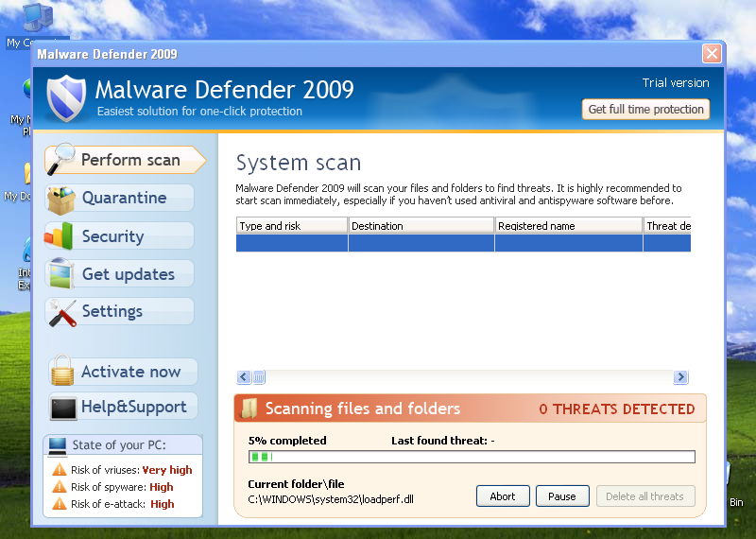Click the Malware Defender shield logo
The image size is (756, 539).
pyautogui.click(x=66, y=98)
